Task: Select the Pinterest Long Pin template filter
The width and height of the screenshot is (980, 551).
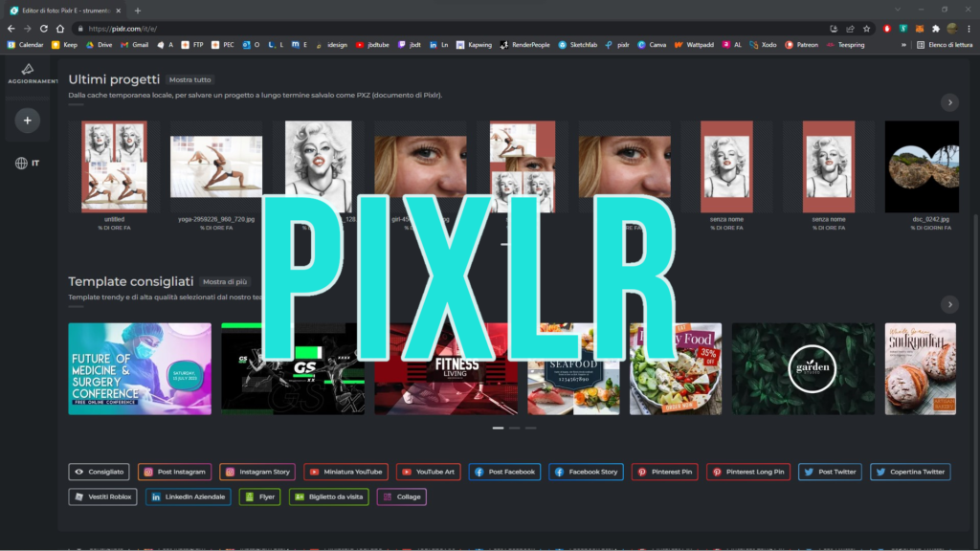Action: coord(748,472)
